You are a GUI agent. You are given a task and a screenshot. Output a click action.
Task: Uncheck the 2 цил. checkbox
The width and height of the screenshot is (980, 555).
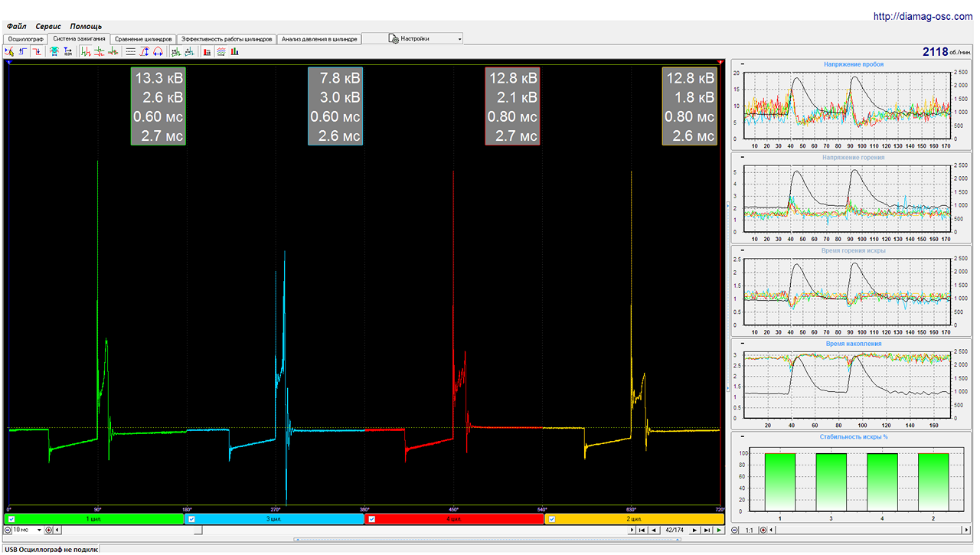point(552,519)
